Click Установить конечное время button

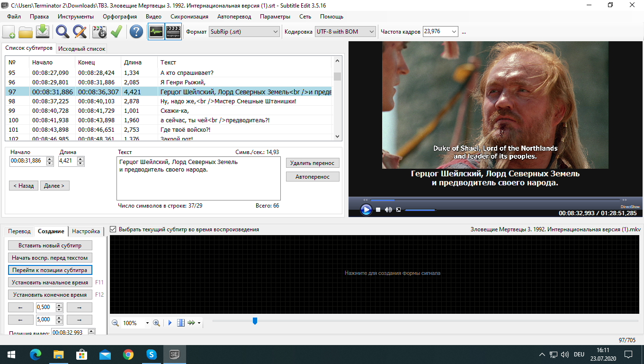click(x=50, y=295)
